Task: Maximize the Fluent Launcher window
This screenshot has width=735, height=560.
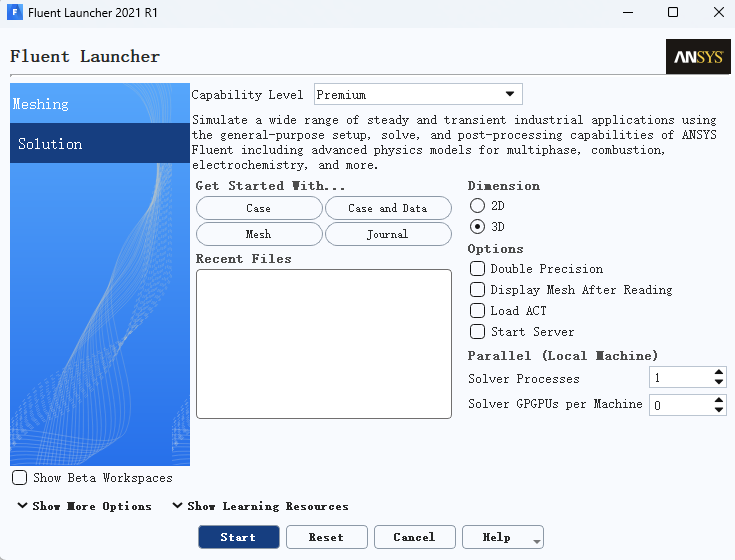Action: [673, 13]
